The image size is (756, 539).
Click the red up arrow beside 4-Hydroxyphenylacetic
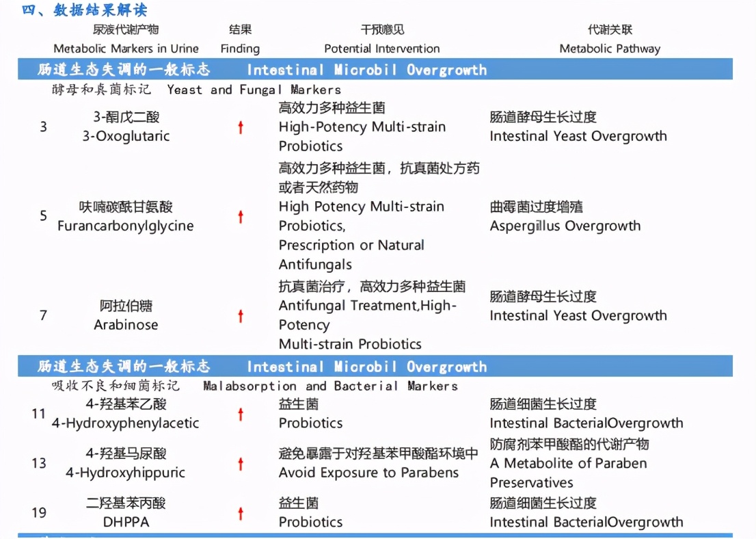click(241, 413)
